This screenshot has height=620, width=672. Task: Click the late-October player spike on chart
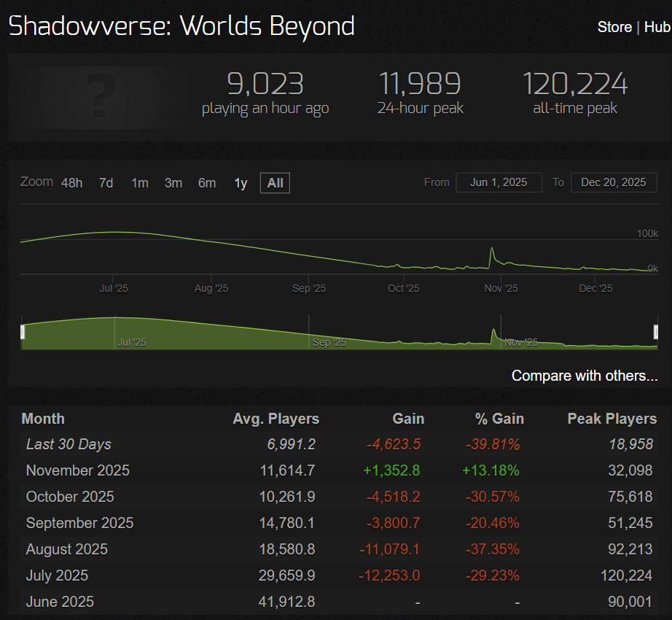point(492,249)
